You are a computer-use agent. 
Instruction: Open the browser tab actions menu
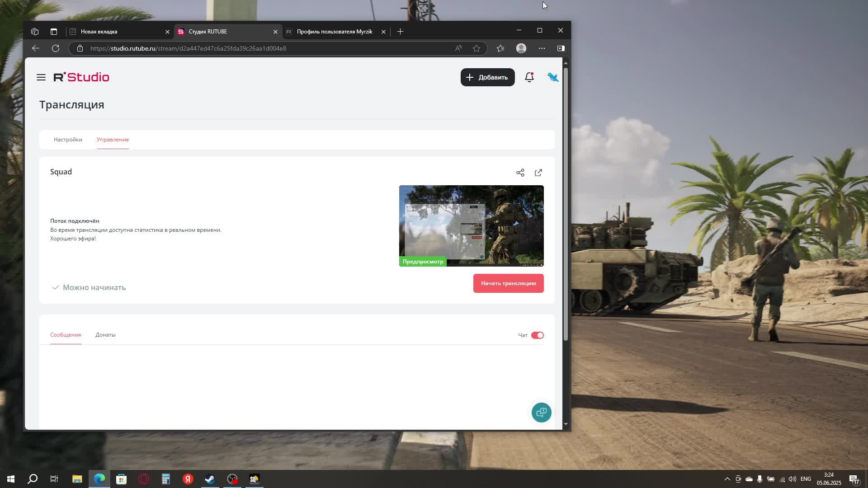[x=54, y=32]
